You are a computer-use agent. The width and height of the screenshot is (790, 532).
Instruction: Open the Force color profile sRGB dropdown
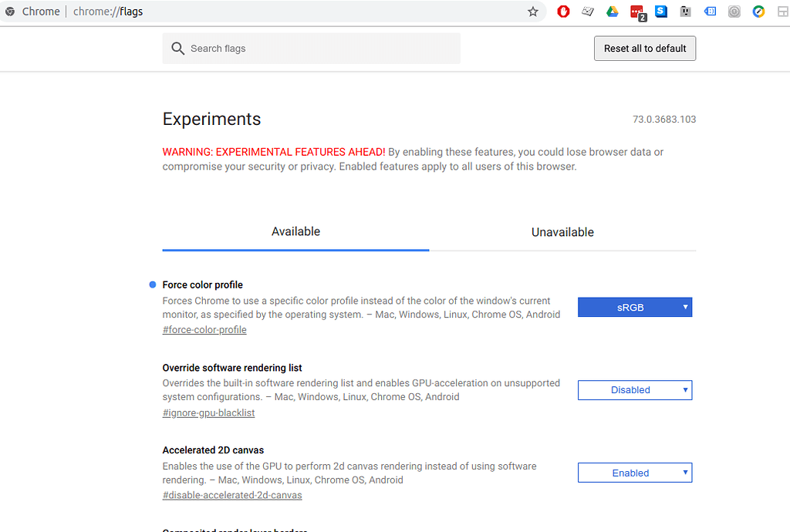pyautogui.click(x=635, y=308)
